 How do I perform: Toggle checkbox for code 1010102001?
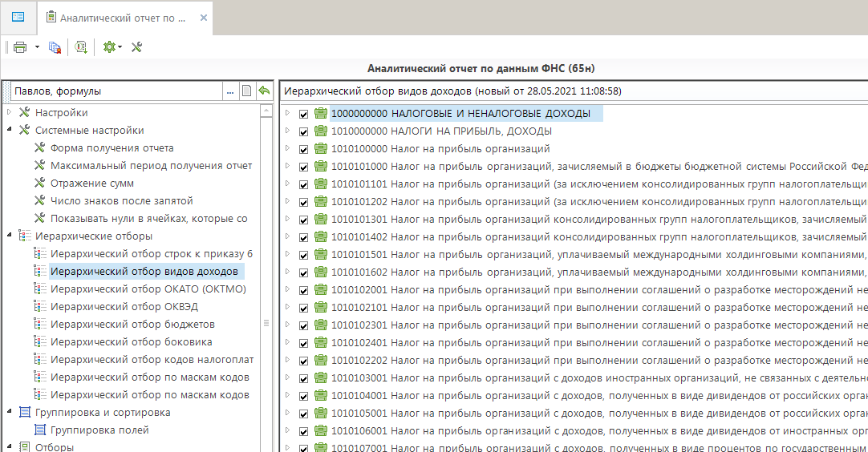[303, 290]
